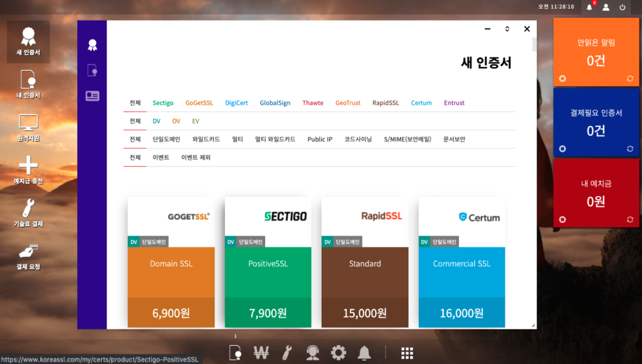
Task: Select the ID card icon in the purple sidebar
Action: pos(93,96)
